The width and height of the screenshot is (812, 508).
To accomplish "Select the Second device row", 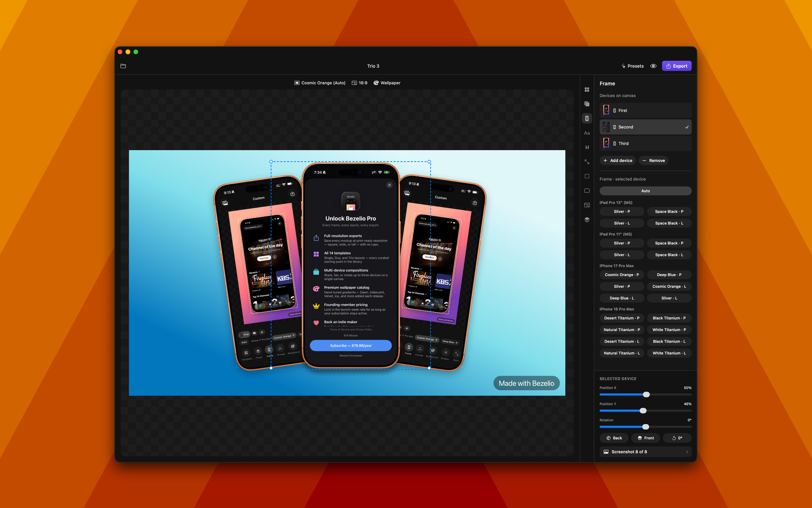I will (645, 127).
